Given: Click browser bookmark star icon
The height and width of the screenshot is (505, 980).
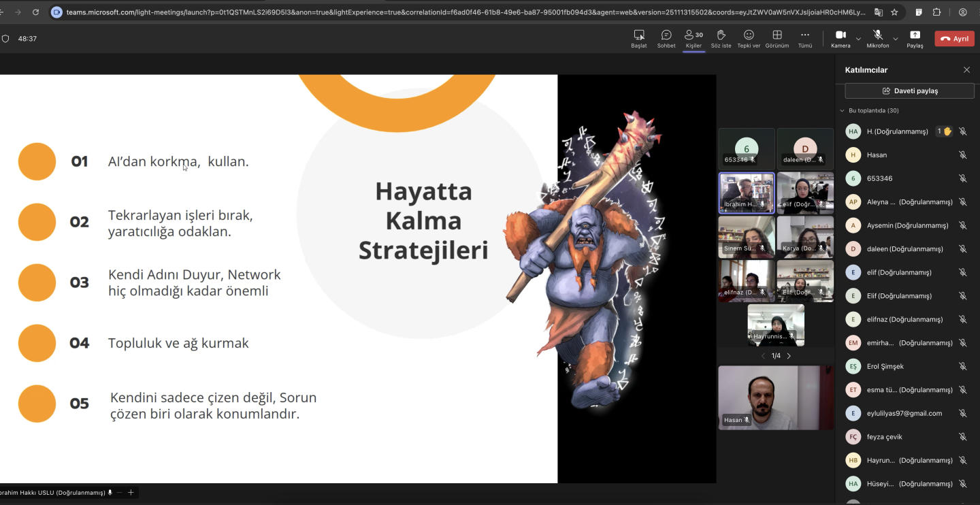Looking at the screenshot, I should click(x=894, y=12).
